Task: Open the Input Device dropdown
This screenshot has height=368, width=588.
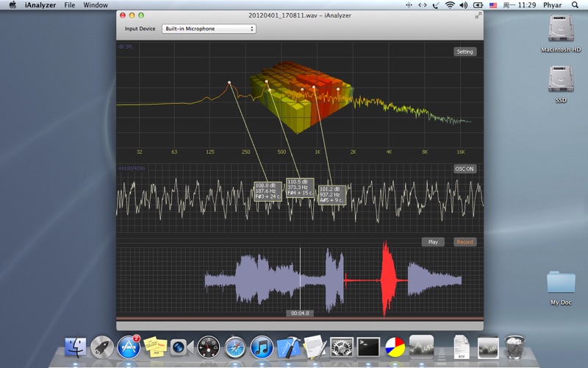Action: (208, 29)
